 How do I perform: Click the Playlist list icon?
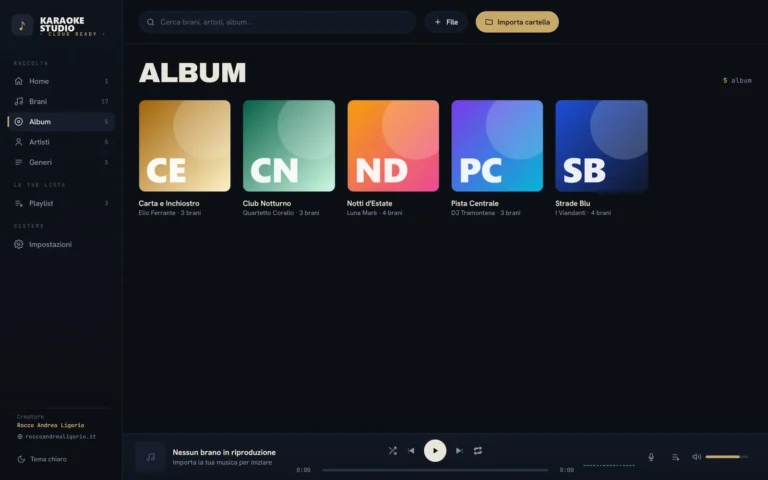19,203
